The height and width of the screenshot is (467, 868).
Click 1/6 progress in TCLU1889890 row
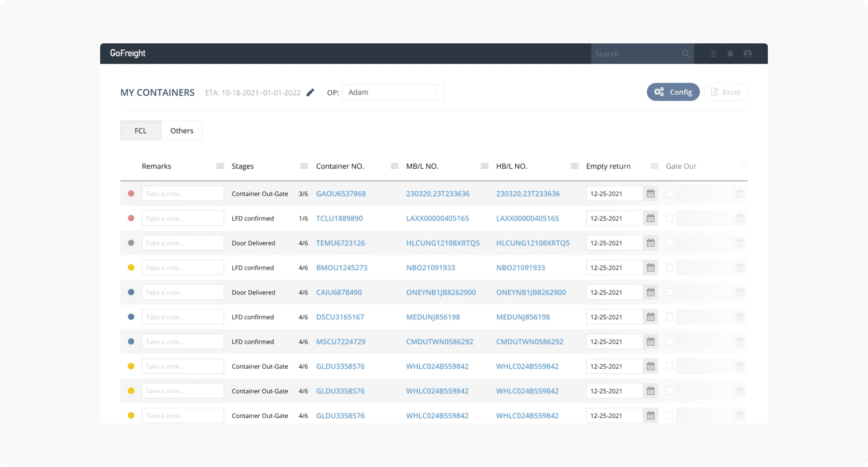click(x=303, y=218)
